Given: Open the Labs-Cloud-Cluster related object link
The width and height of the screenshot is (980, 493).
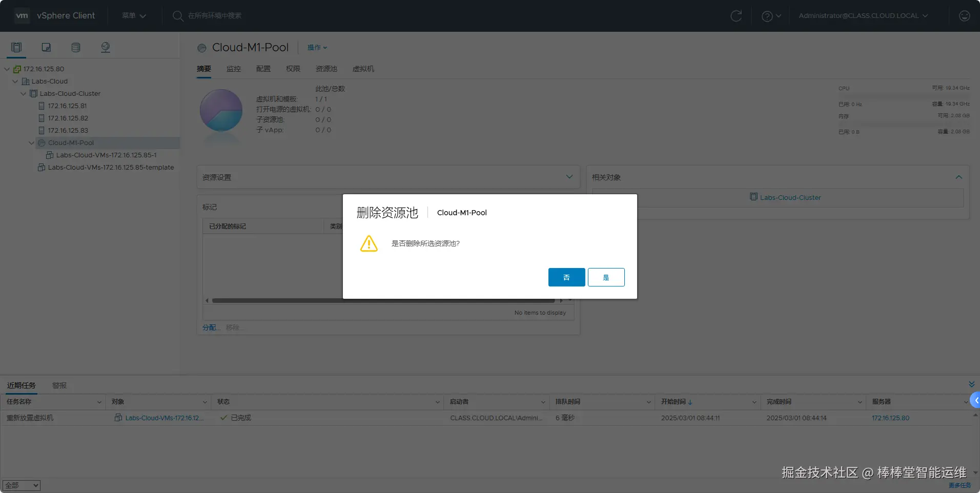Looking at the screenshot, I should 790,198.
